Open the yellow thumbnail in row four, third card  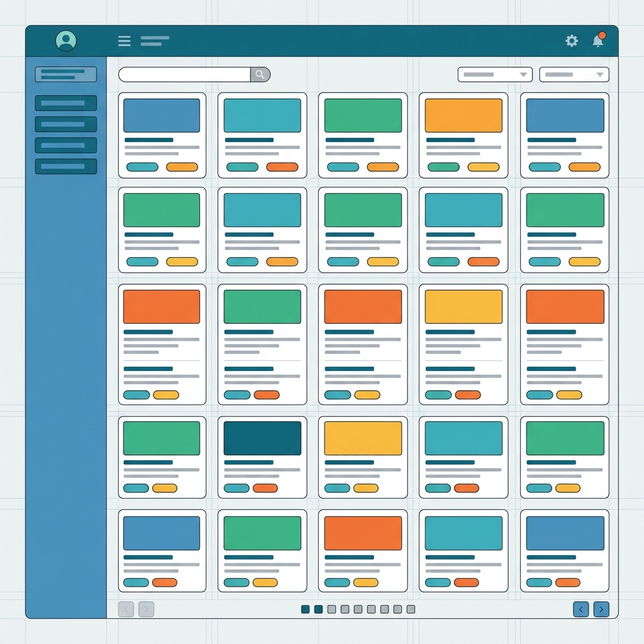(x=363, y=438)
